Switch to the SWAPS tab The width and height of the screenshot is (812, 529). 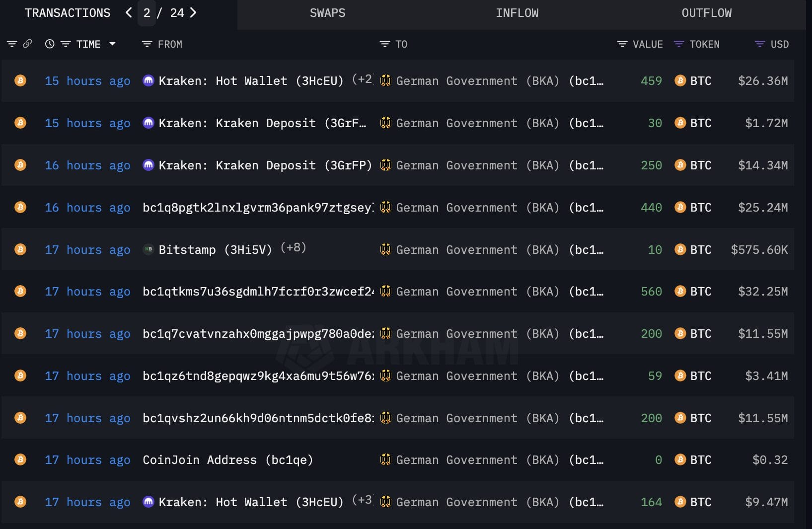[327, 13]
